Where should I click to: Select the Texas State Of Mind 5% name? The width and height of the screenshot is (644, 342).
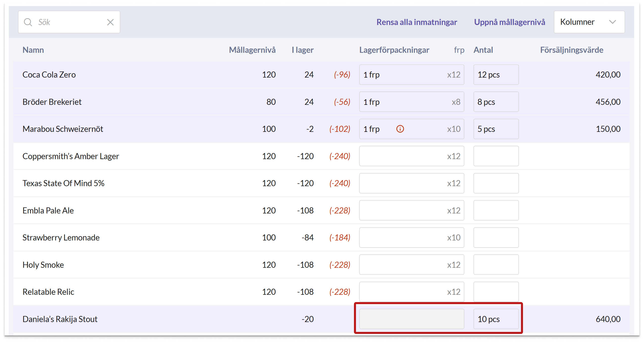(x=63, y=183)
